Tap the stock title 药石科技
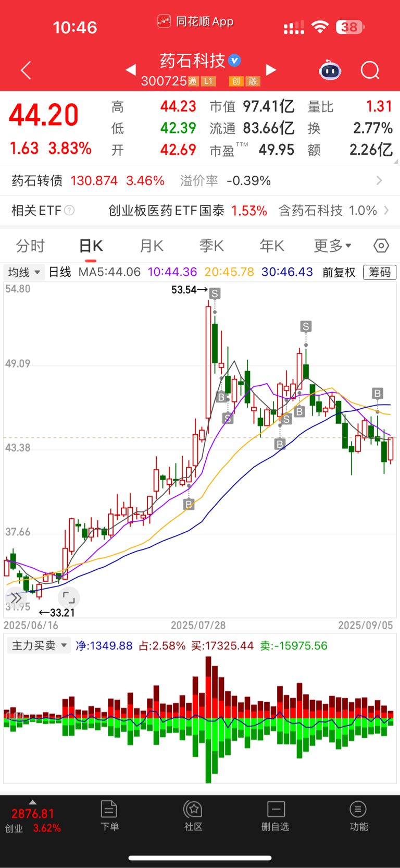This screenshot has height=868, width=400. tap(193, 60)
